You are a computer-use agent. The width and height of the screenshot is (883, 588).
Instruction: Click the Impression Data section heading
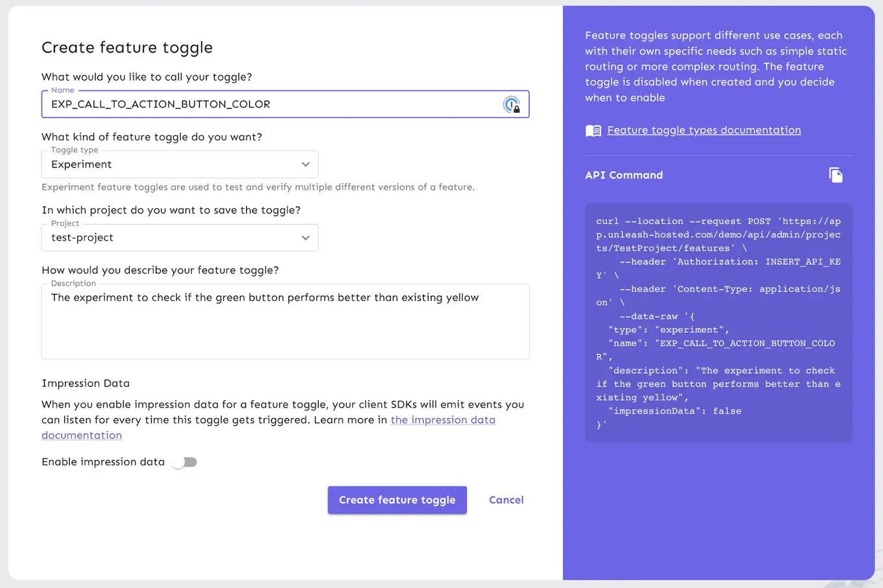pyautogui.click(x=85, y=383)
